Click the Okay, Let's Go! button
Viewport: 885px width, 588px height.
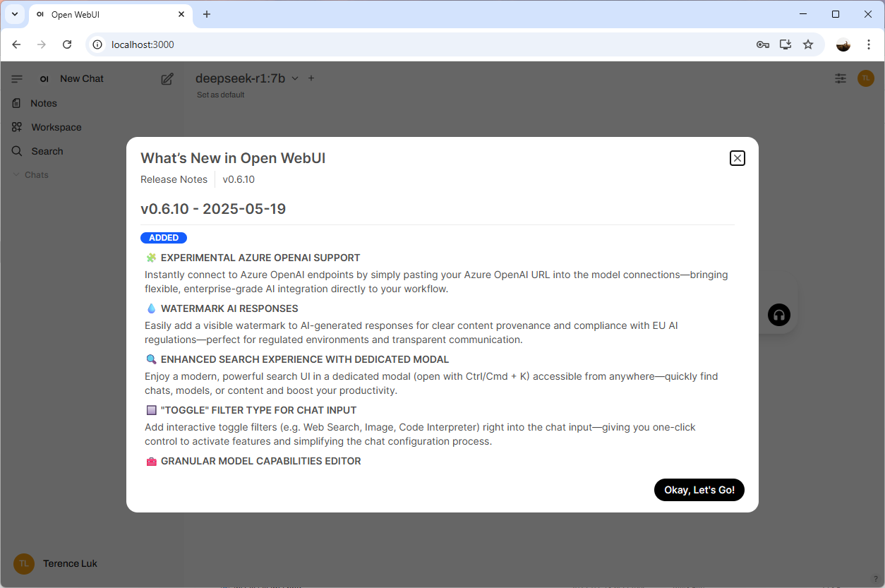699,490
